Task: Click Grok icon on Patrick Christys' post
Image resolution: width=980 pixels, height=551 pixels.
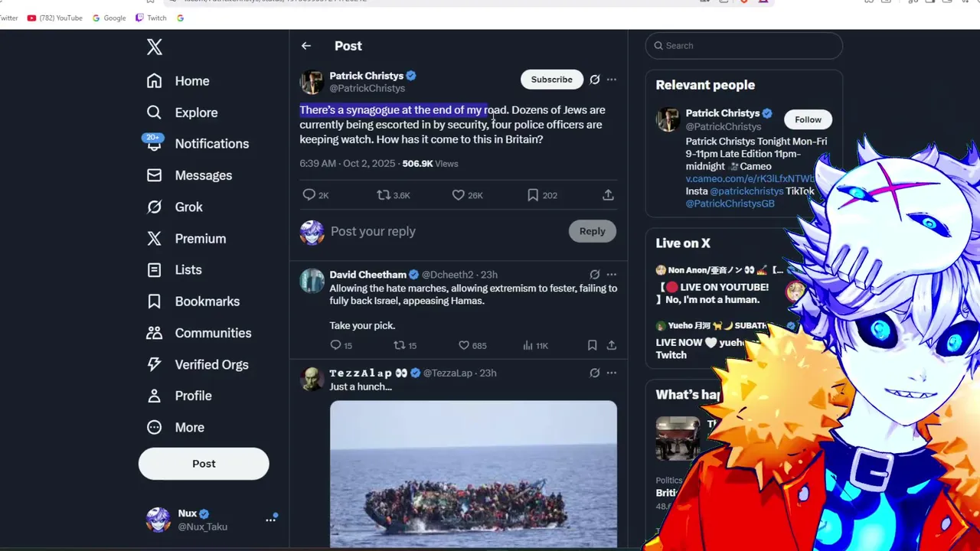Action: [x=595, y=80]
